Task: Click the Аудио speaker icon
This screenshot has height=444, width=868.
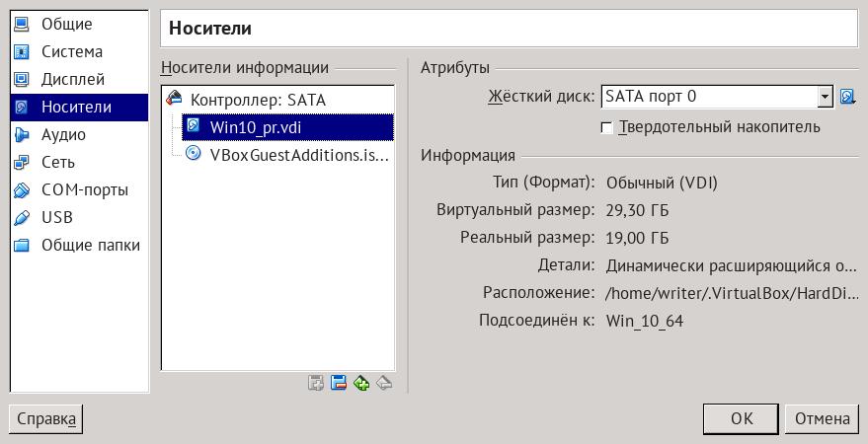Action: click(21, 135)
